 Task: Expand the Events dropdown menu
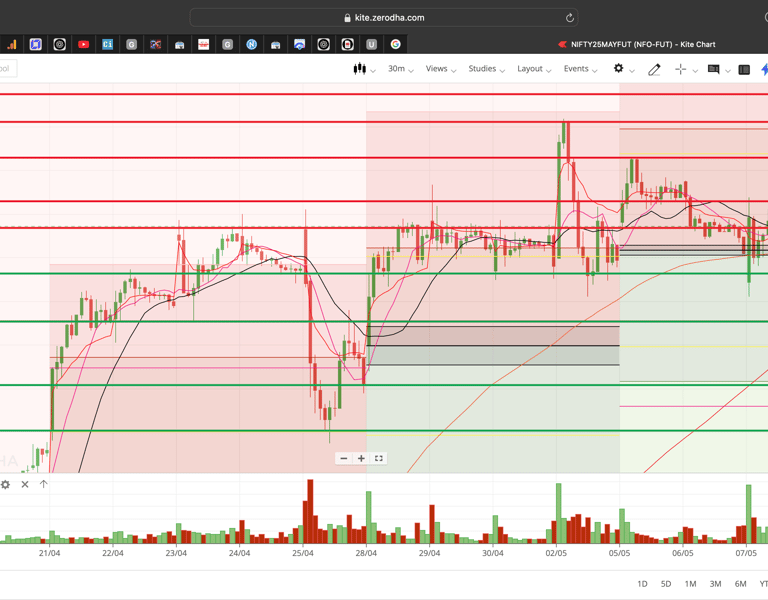(580, 69)
